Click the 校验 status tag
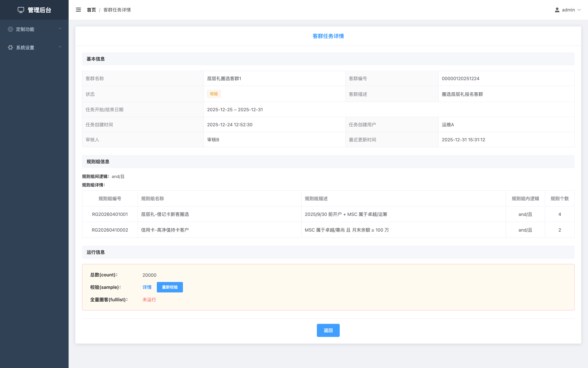This screenshot has width=588, height=368. pos(214,94)
